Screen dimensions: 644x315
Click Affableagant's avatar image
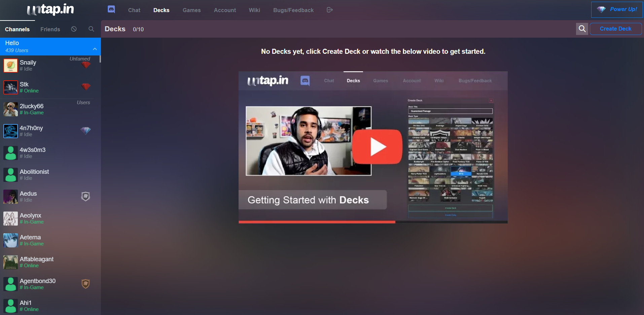pos(10,262)
